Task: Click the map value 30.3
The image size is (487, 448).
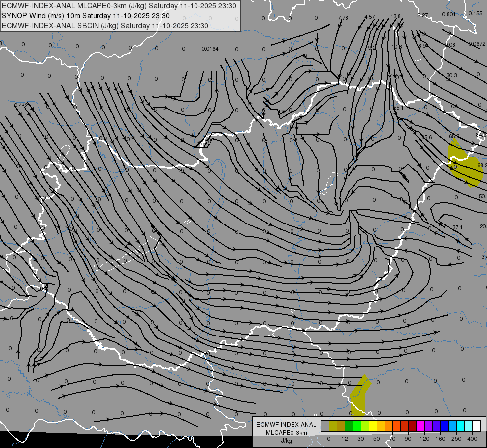Action: (x=452, y=75)
